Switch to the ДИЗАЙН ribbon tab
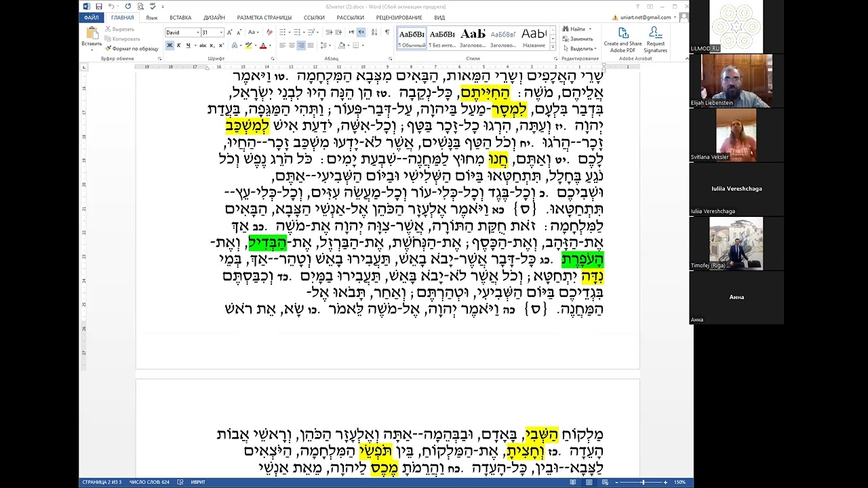868x488 pixels. 214,18
